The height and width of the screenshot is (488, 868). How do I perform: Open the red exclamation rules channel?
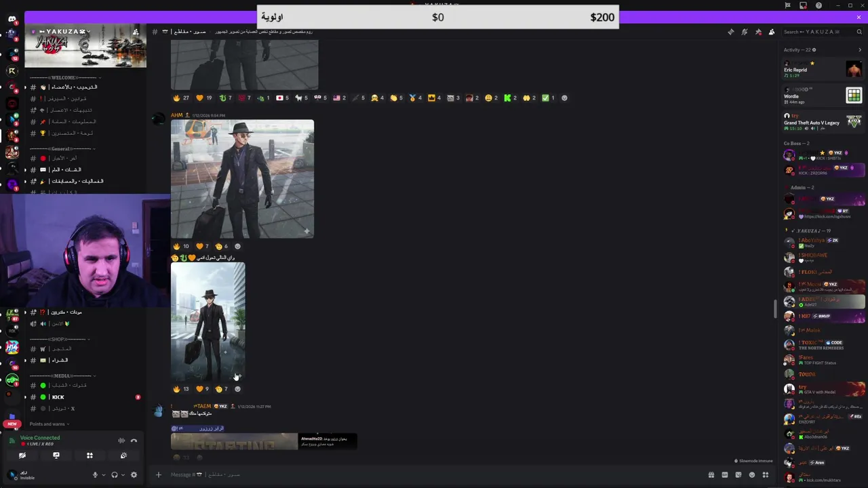click(x=85, y=98)
